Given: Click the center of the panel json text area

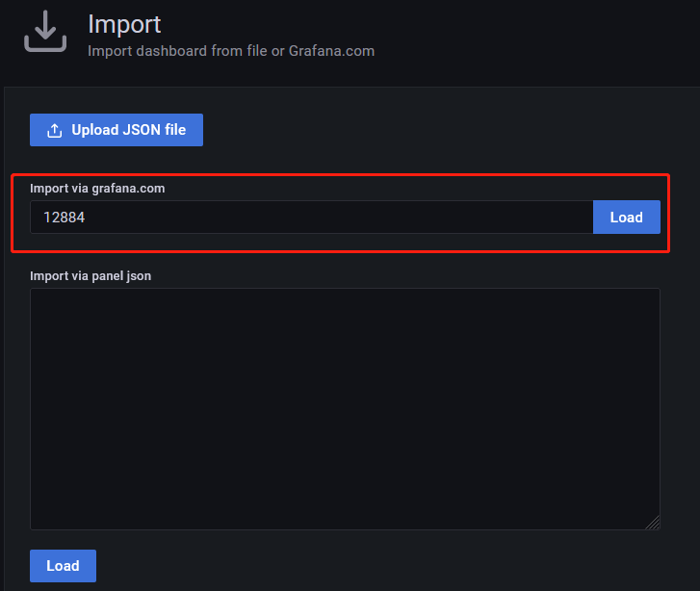Looking at the screenshot, I should (345, 409).
